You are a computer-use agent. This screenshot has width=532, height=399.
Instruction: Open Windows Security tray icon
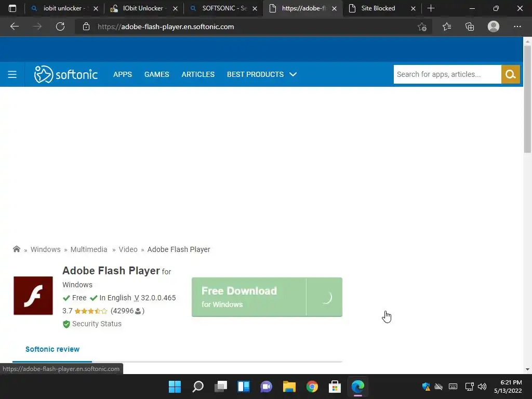click(426, 387)
